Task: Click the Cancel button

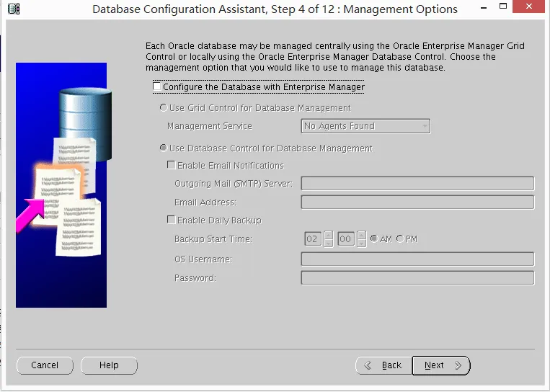Action: [x=45, y=365]
